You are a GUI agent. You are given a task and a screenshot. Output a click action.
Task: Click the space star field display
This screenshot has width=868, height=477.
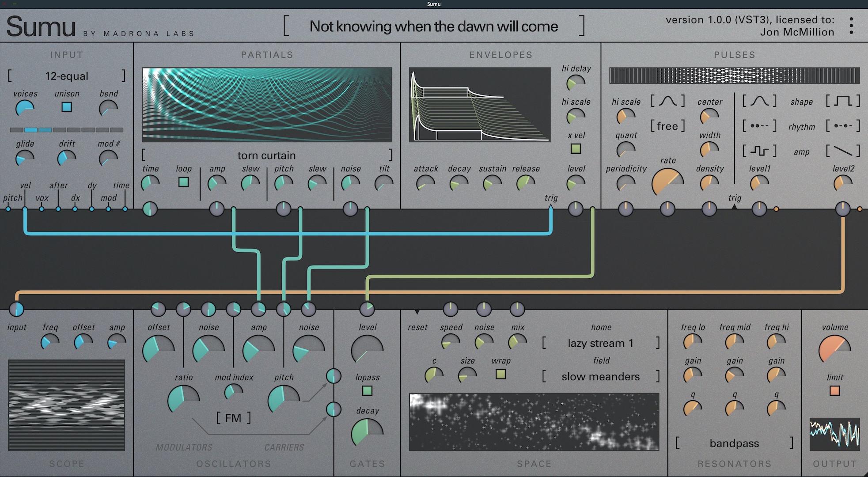click(534, 422)
